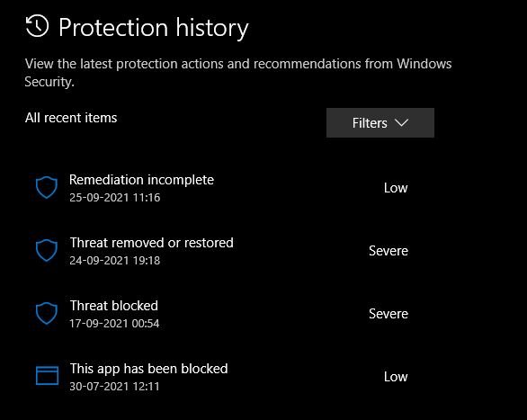This screenshot has width=527, height=420.
Task: Click the Low severity label for Remediation incomplete
Action: (396, 188)
